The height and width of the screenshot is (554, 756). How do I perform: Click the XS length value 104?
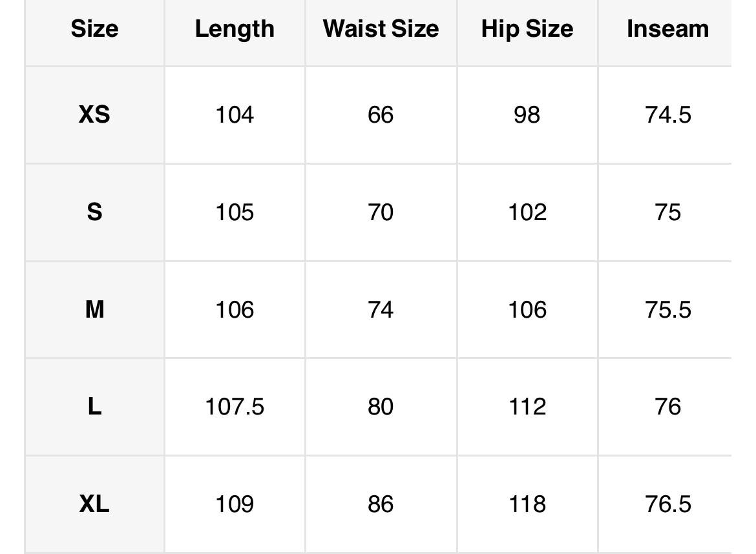(235, 115)
